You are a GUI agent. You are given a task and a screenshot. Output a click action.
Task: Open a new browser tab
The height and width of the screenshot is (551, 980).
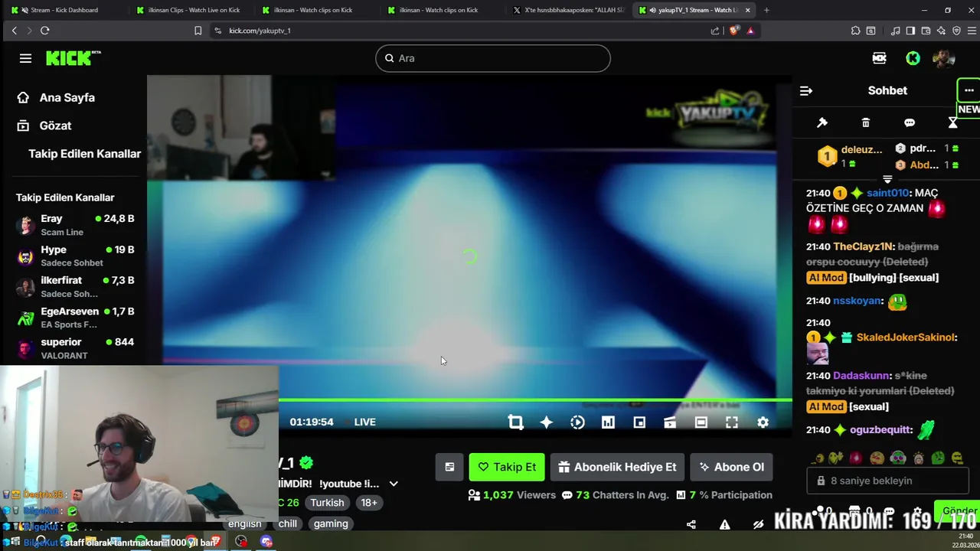[x=766, y=10]
